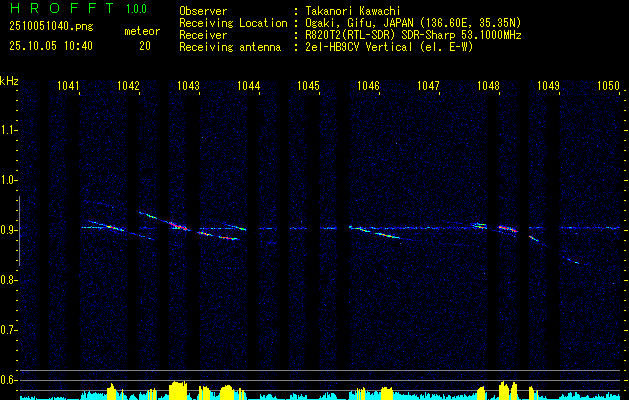Click the 1047 time marker
Image resolution: width=629 pixels, height=400 pixels.
point(428,86)
